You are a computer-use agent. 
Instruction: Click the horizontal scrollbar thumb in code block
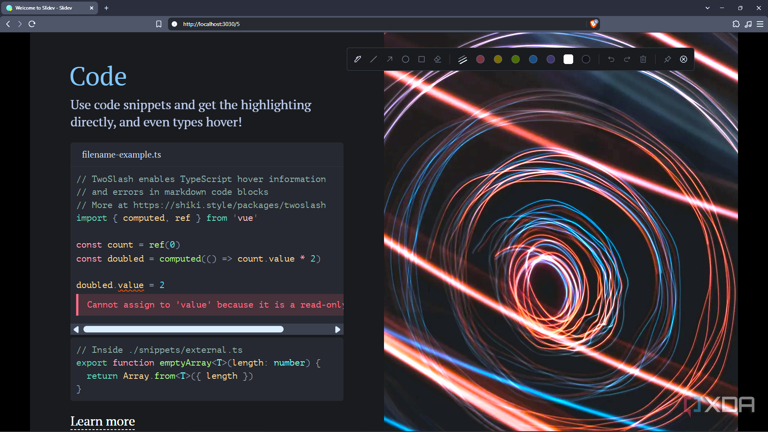point(183,329)
